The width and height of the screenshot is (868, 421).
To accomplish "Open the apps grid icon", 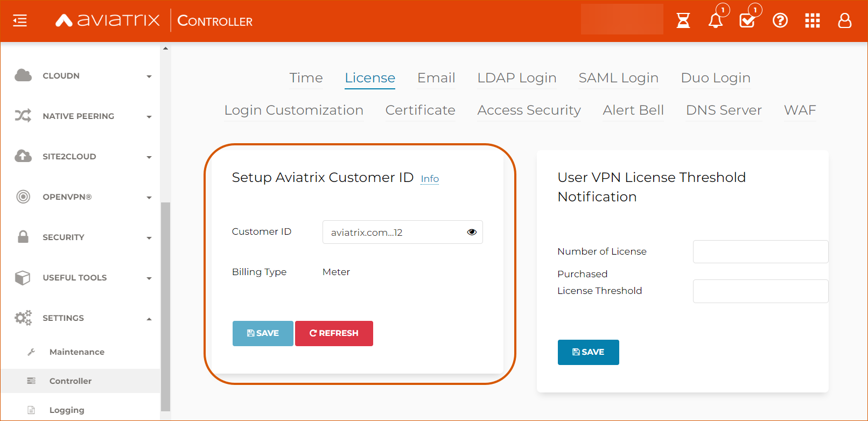I will [813, 20].
